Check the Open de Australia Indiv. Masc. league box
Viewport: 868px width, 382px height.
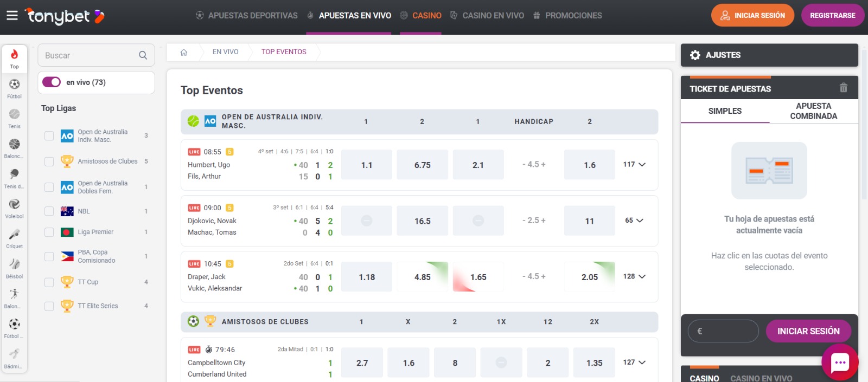click(49, 135)
